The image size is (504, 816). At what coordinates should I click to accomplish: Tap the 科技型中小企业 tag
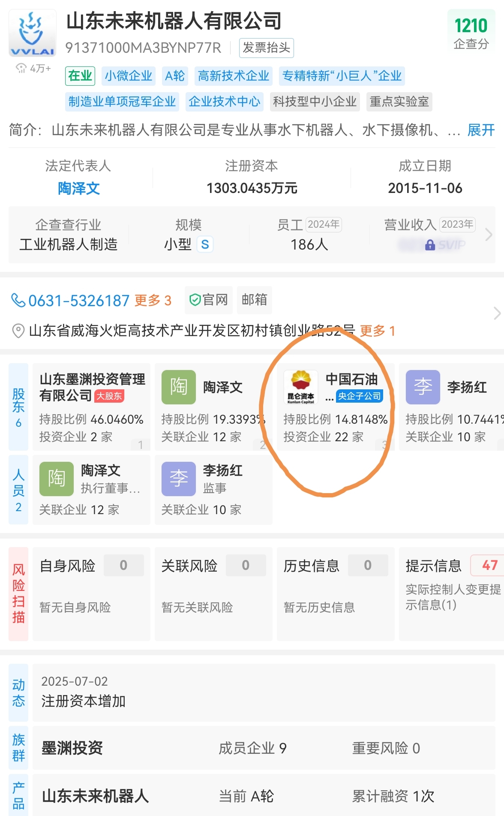315,102
